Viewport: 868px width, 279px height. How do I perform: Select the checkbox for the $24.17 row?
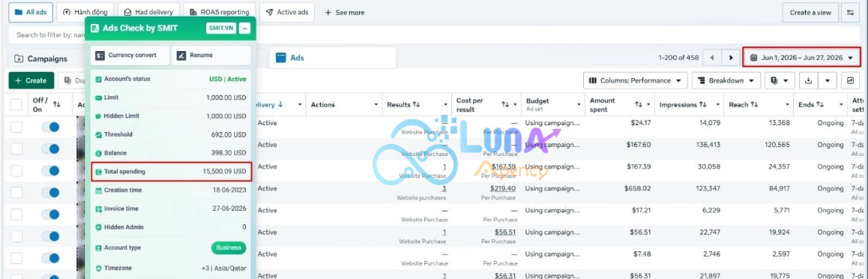point(16,127)
